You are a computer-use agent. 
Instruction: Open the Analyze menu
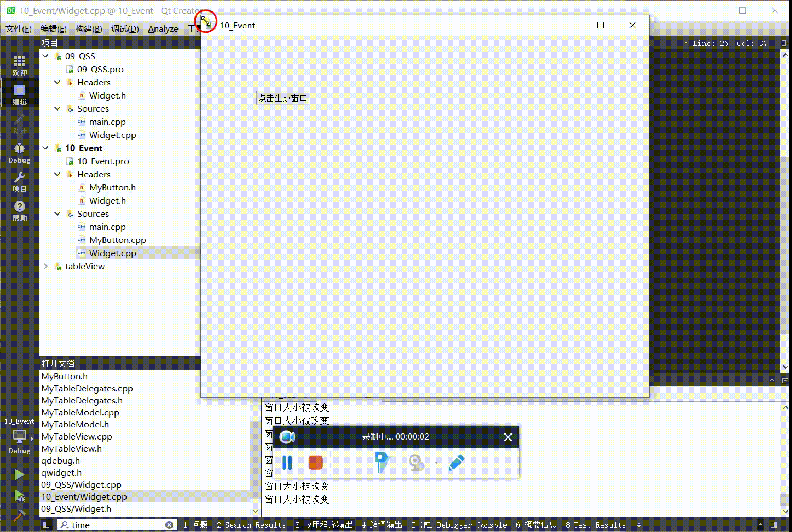[163, 28]
